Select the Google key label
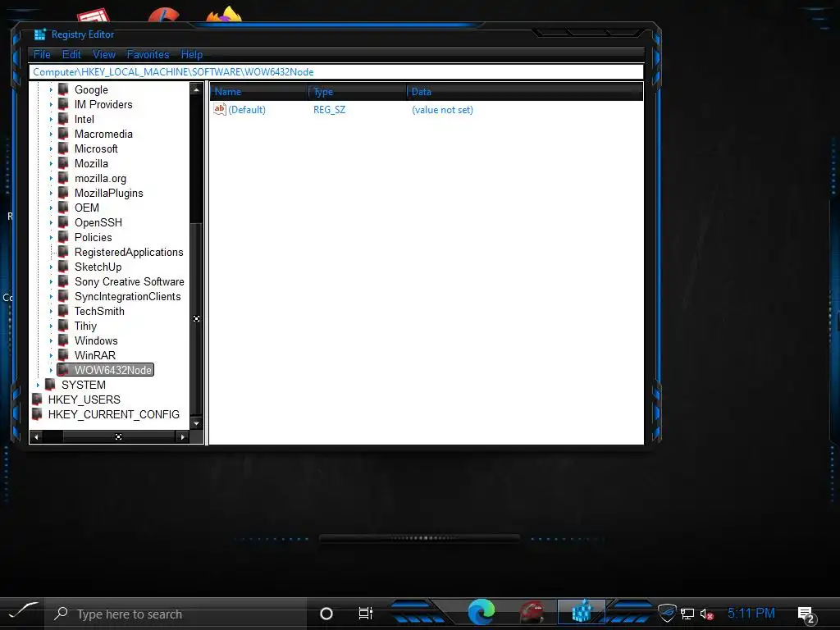The height and width of the screenshot is (630, 840). (x=91, y=89)
